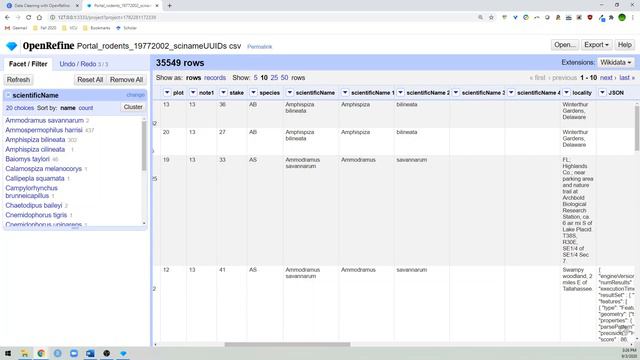This screenshot has width=640, height=360.
Task: Open the note1 column menu arrow
Action: pyautogui.click(x=193, y=93)
